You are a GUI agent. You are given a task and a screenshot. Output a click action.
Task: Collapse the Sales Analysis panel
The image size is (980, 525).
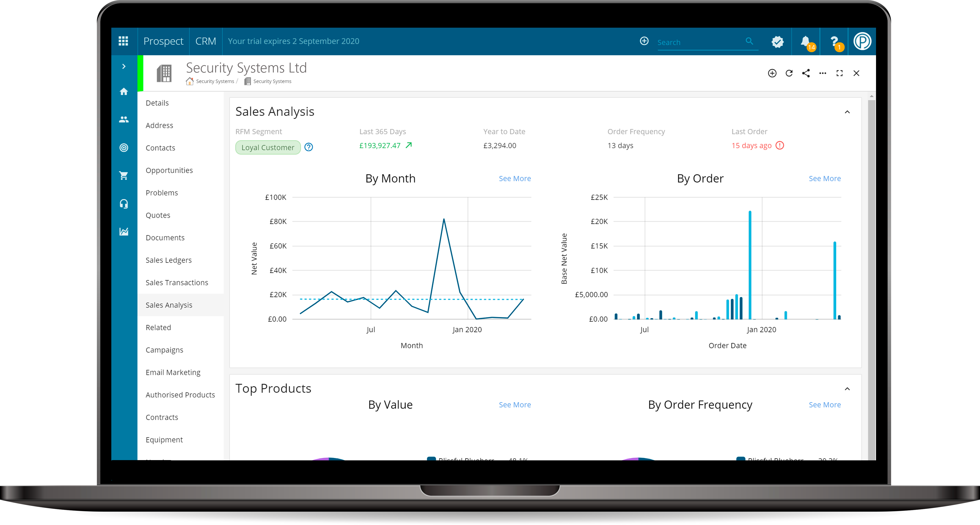click(x=847, y=112)
